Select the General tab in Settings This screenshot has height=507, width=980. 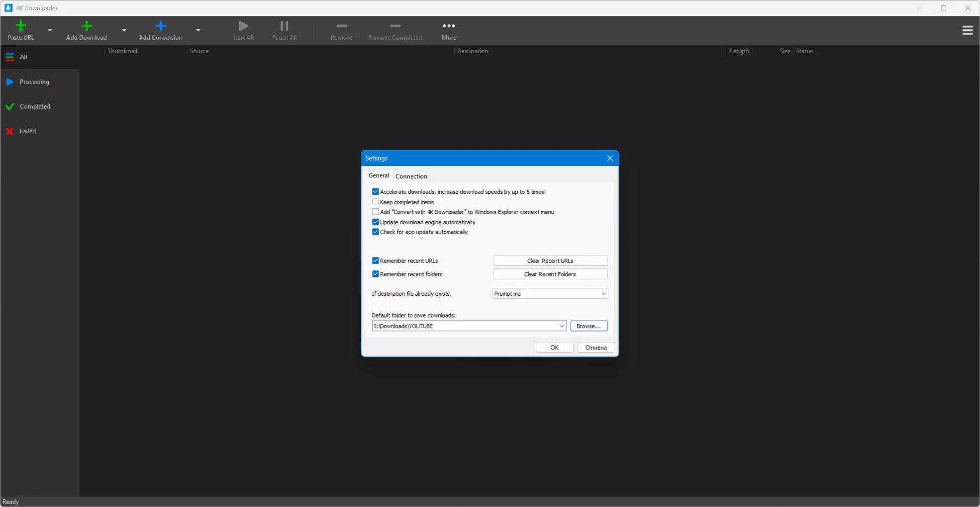coord(379,175)
